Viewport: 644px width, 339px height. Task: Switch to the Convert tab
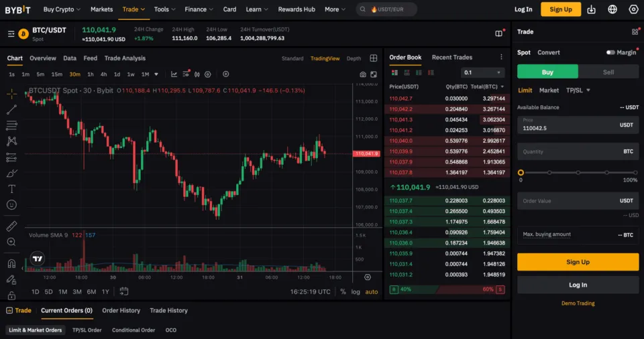(548, 52)
